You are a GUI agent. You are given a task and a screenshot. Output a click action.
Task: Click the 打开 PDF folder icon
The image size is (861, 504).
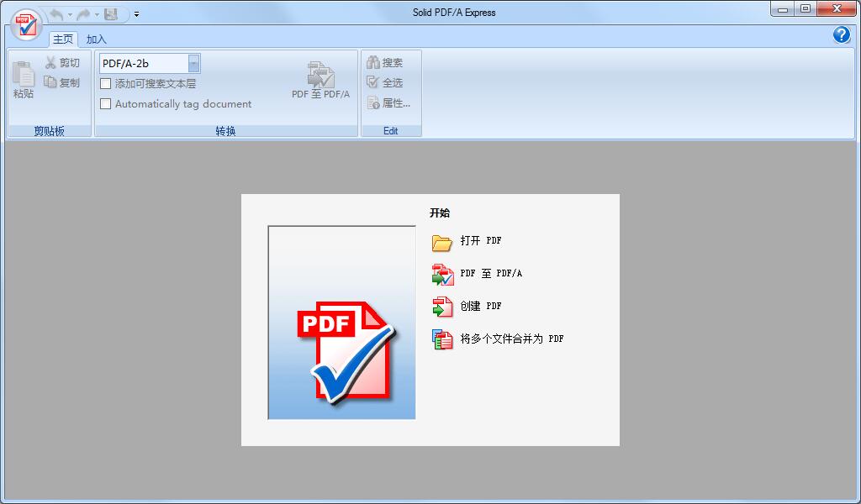[442, 242]
